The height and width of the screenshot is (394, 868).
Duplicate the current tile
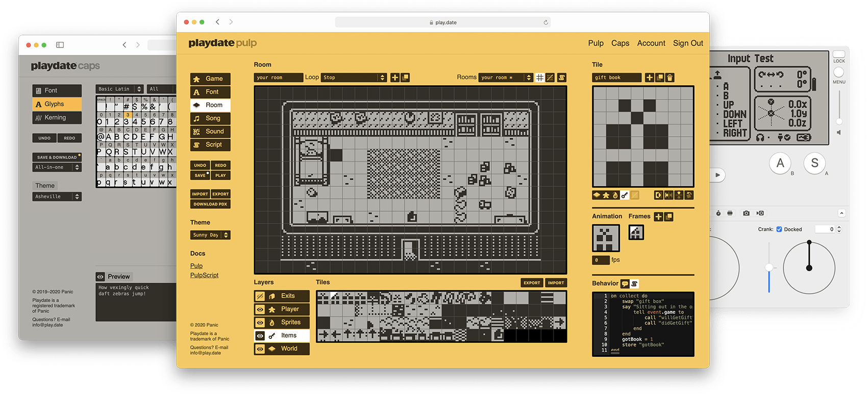click(x=660, y=78)
